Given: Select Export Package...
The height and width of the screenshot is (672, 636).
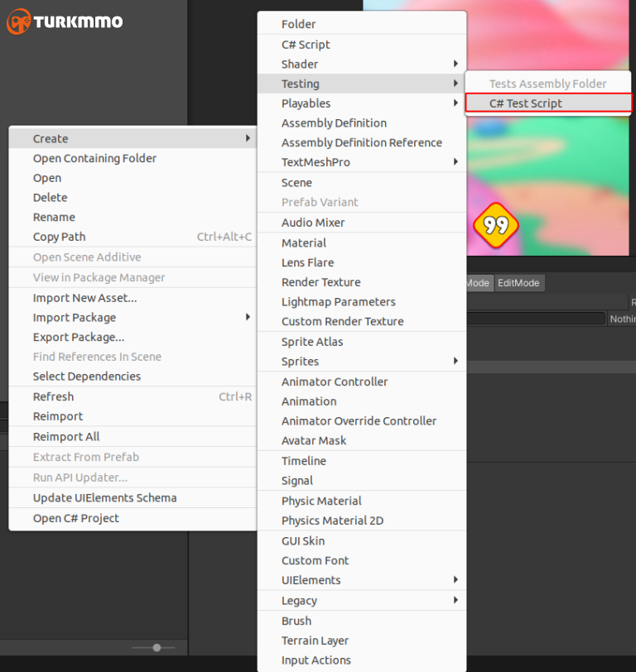Looking at the screenshot, I should pos(132,338).
